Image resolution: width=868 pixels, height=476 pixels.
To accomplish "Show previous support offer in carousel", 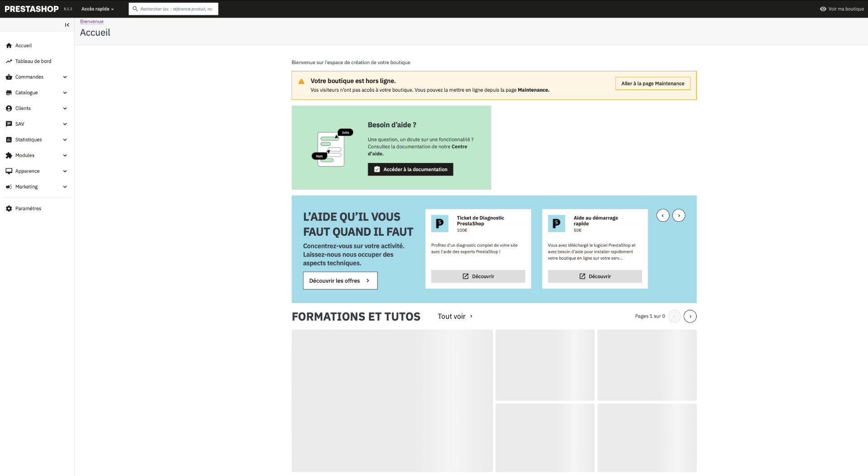I will [663, 215].
